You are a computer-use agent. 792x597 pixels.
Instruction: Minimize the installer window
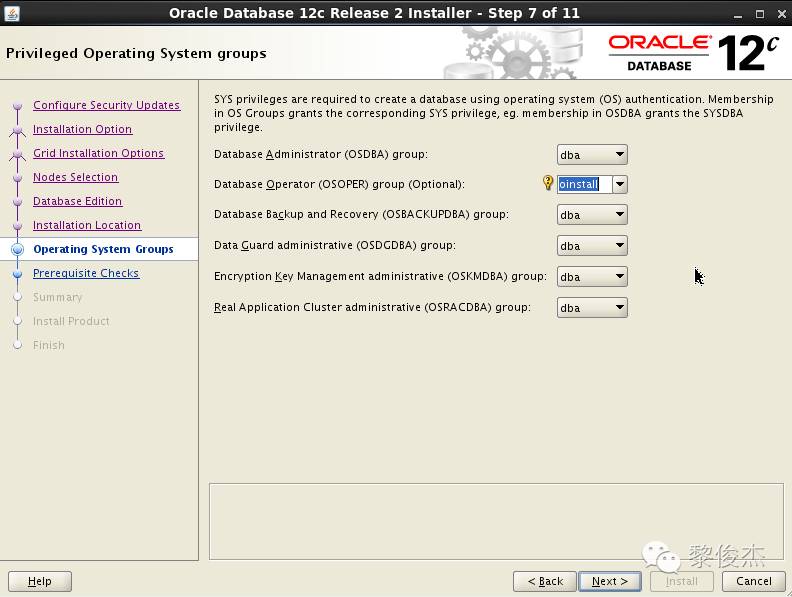[x=738, y=15]
